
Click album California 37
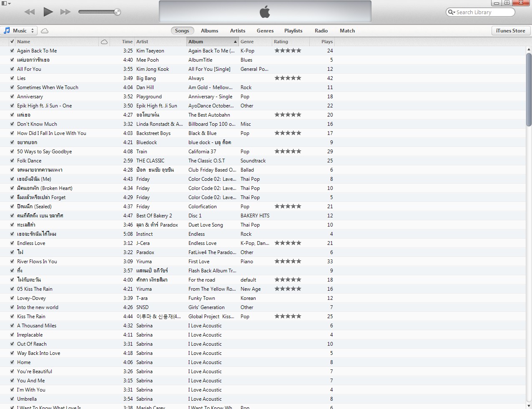202,152
